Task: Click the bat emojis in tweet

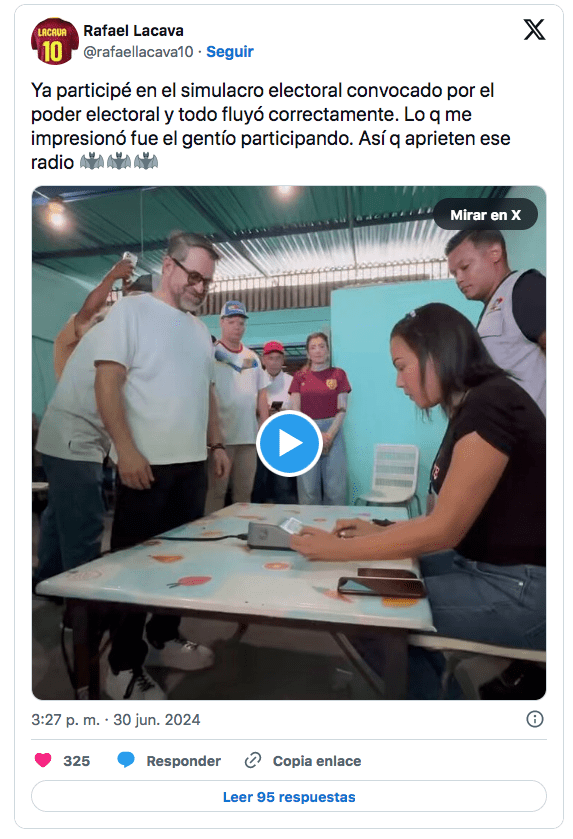Action: [x=119, y=162]
